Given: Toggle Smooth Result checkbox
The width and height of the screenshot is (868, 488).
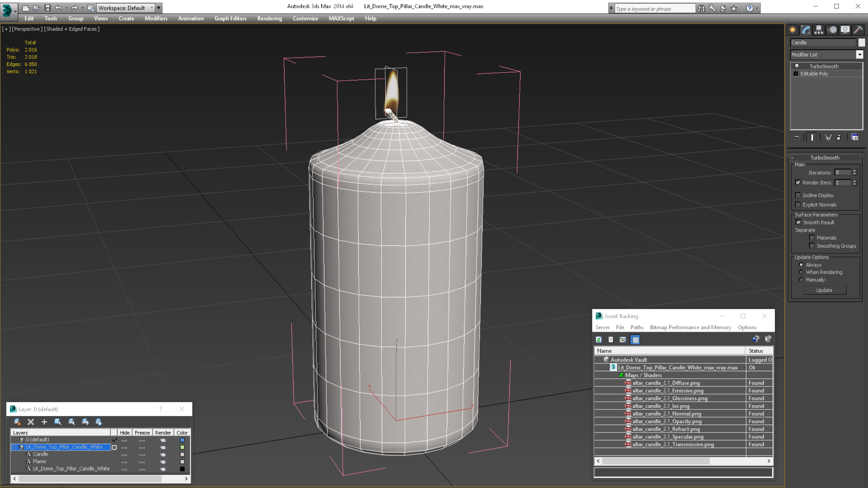Looking at the screenshot, I should (x=798, y=222).
